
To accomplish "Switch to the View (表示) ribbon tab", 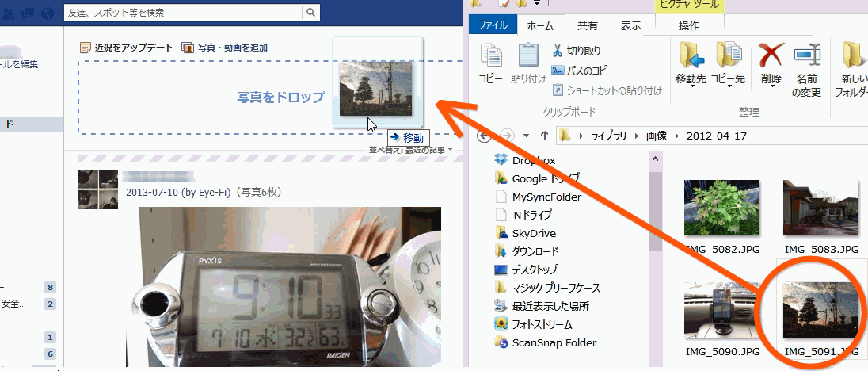I will tap(631, 25).
